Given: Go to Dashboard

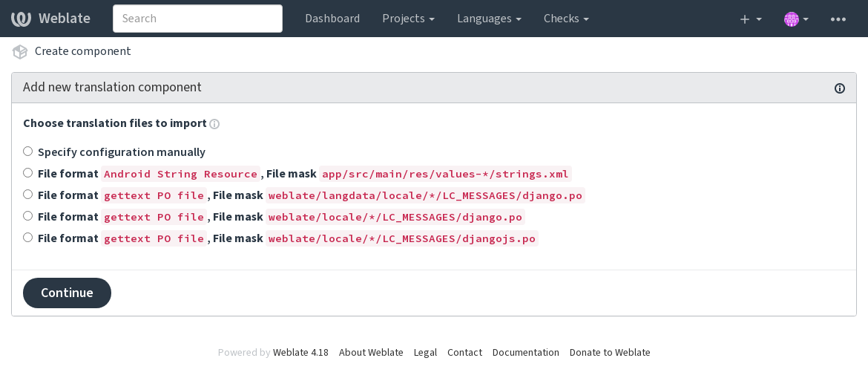Looking at the screenshot, I should [332, 19].
